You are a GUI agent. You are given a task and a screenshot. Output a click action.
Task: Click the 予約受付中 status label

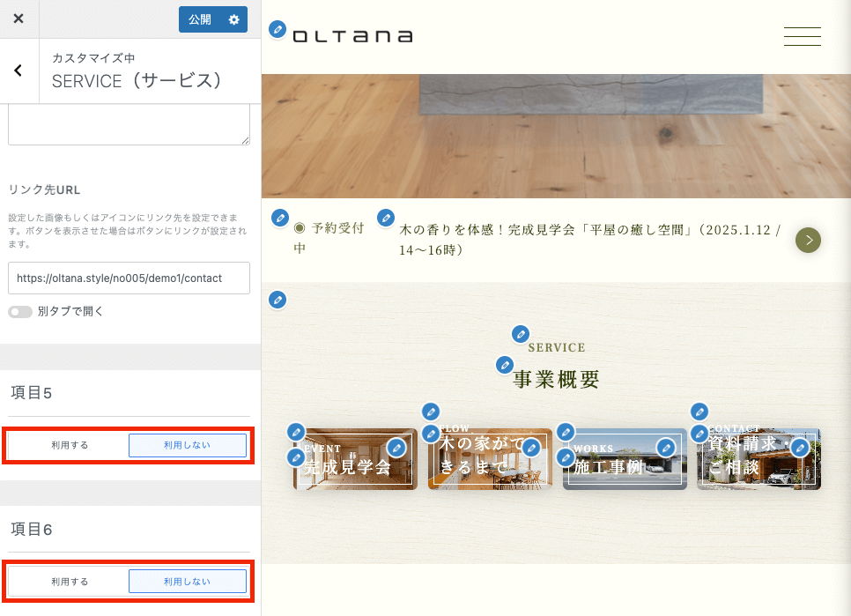(329, 238)
